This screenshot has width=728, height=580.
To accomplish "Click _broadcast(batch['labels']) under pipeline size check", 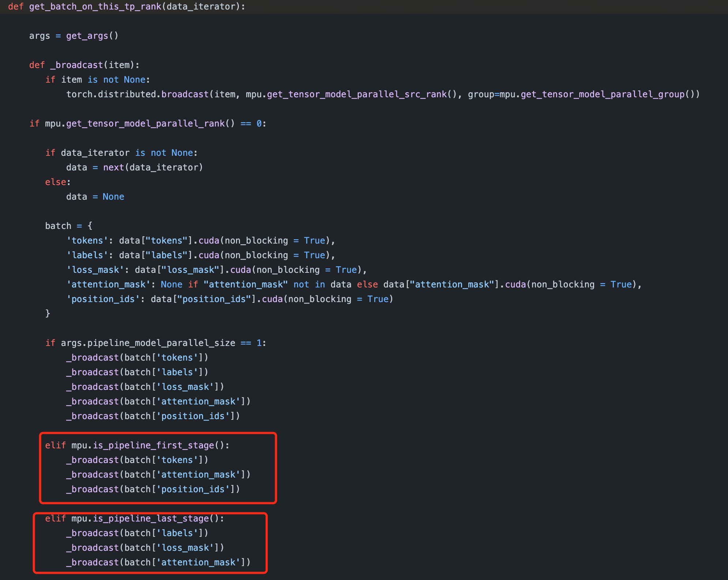I will click(137, 372).
